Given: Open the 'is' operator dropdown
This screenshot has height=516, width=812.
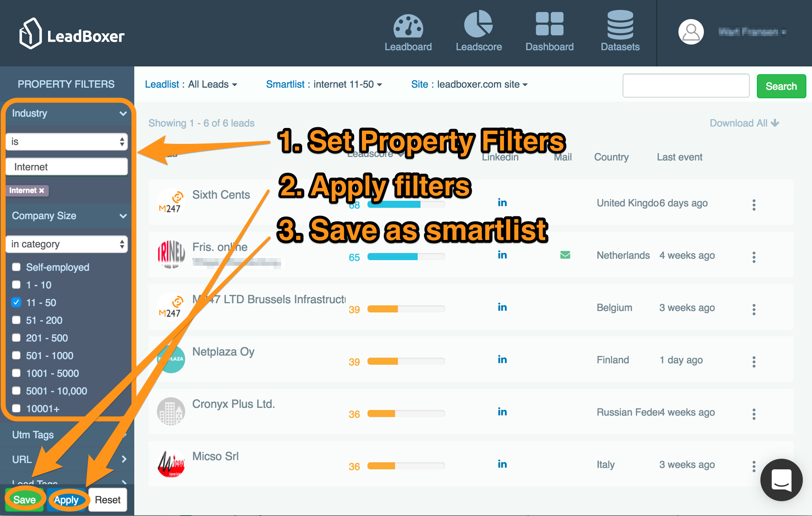Looking at the screenshot, I should pyautogui.click(x=67, y=142).
